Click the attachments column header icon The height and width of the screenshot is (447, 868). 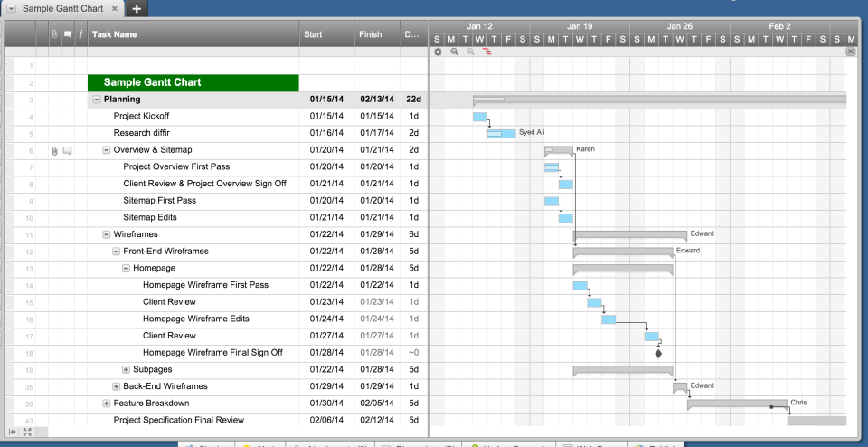pyautogui.click(x=54, y=34)
